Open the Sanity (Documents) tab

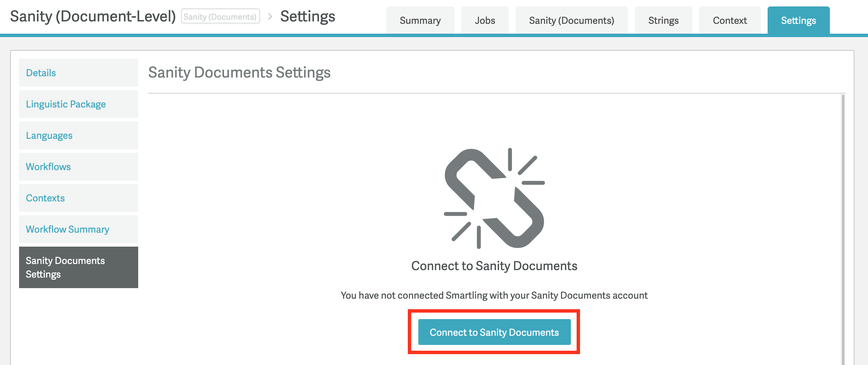click(572, 20)
